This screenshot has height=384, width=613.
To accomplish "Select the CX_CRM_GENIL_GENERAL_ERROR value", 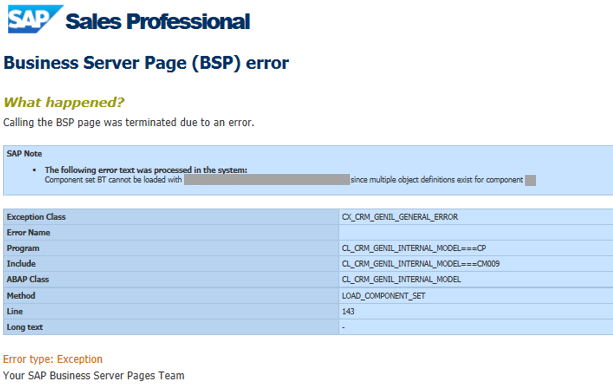I will tap(400, 217).
